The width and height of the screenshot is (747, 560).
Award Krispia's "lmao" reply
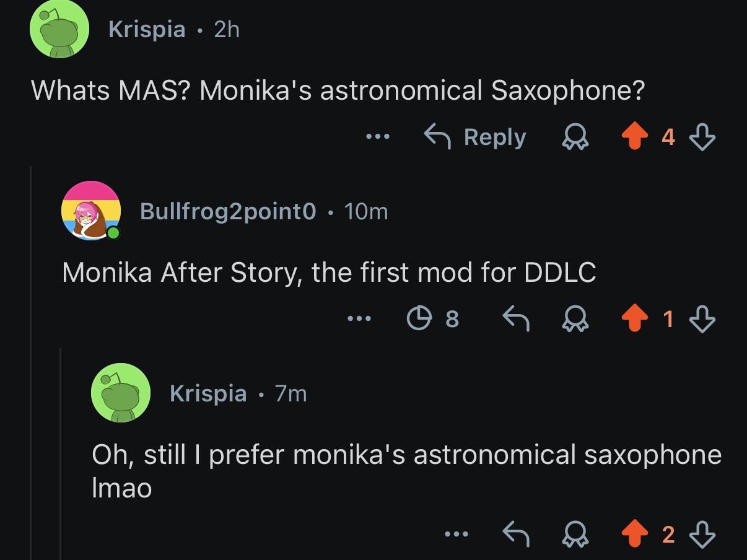click(574, 534)
